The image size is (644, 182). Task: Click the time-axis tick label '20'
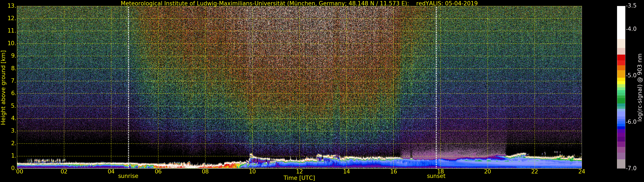(x=488, y=172)
